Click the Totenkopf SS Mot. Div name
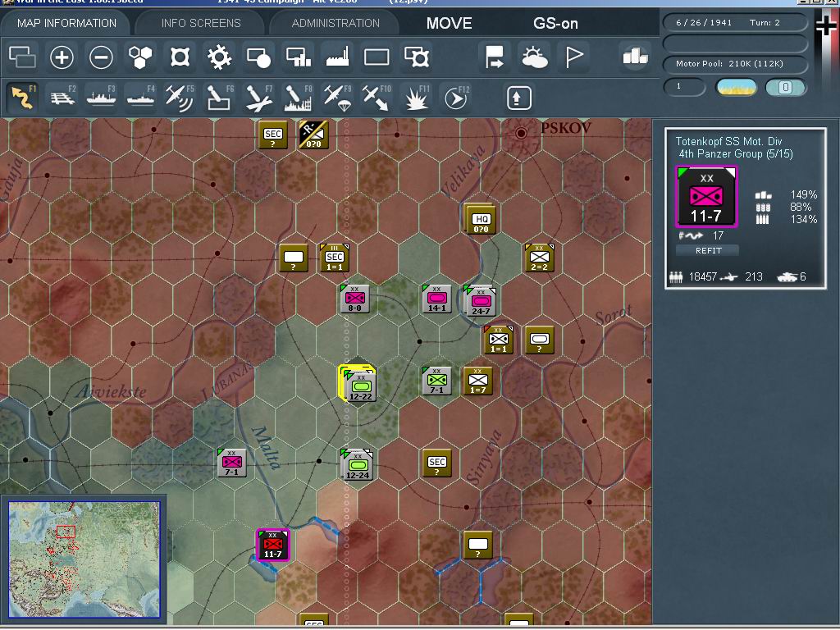Viewport: 840px width, 630px height. [728, 141]
